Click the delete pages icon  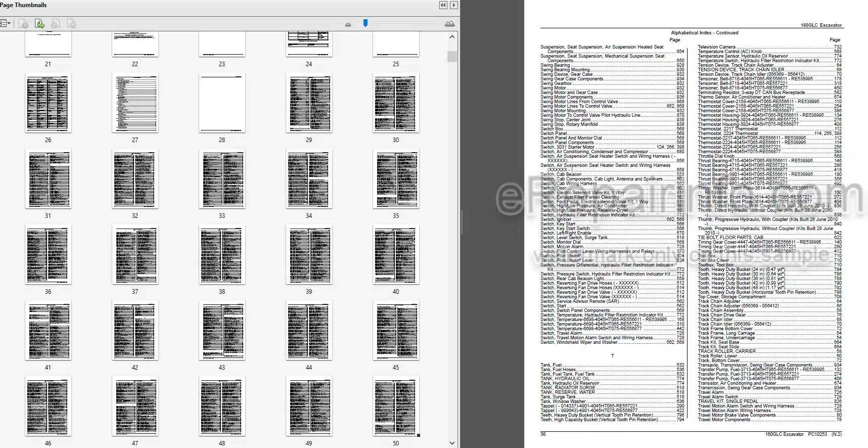pyautogui.click(x=23, y=23)
